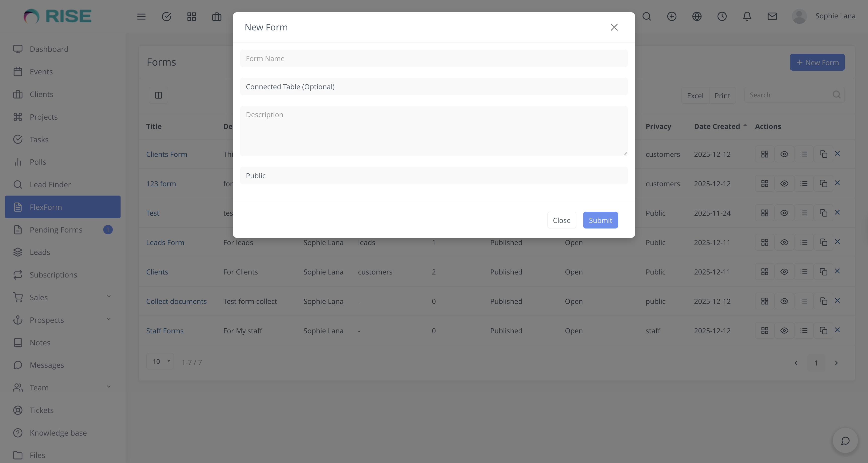
Task: Open the floating chat bubble icon
Action: [845, 441]
